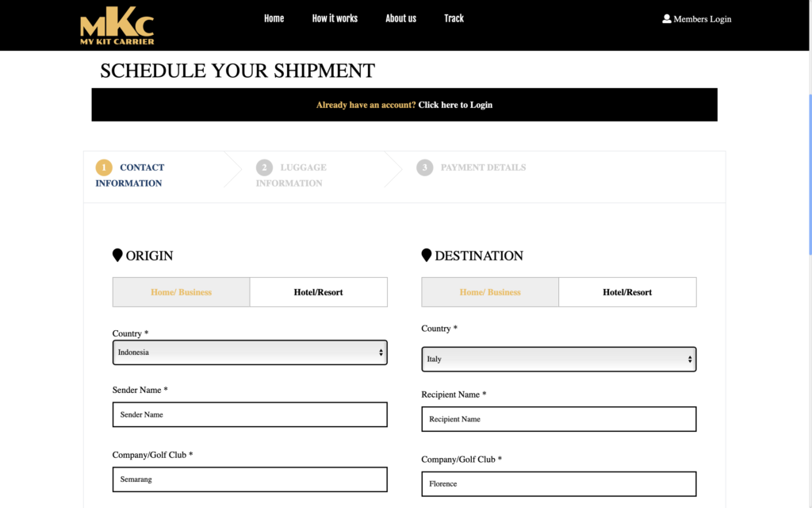Click the Members Login user icon
Viewport: 812px width, 508px height.
pos(666,19)
